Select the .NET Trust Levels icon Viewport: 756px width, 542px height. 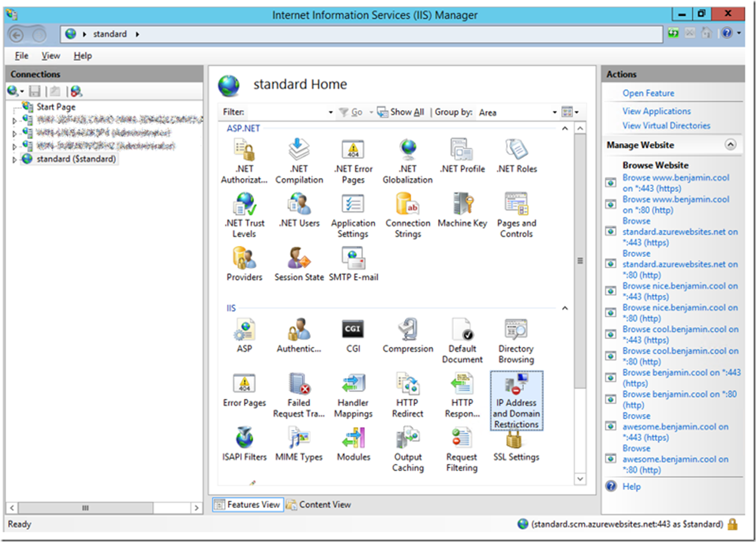click(244, 216)
